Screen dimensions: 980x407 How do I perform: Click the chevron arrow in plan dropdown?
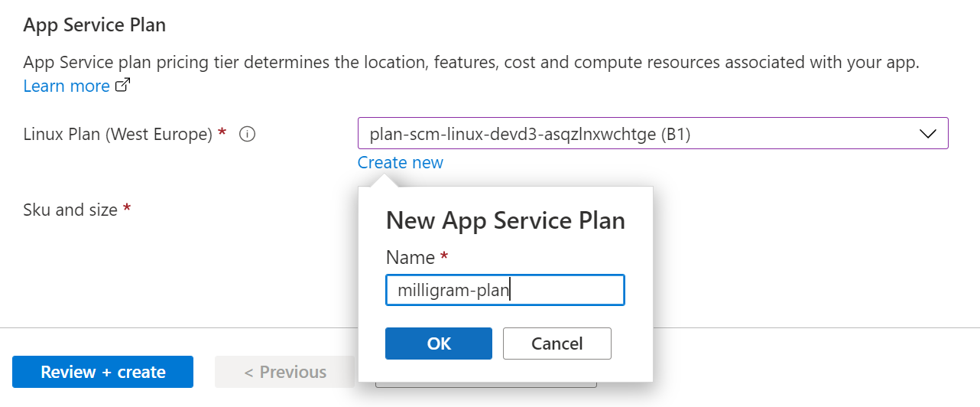tap(927, 134)
